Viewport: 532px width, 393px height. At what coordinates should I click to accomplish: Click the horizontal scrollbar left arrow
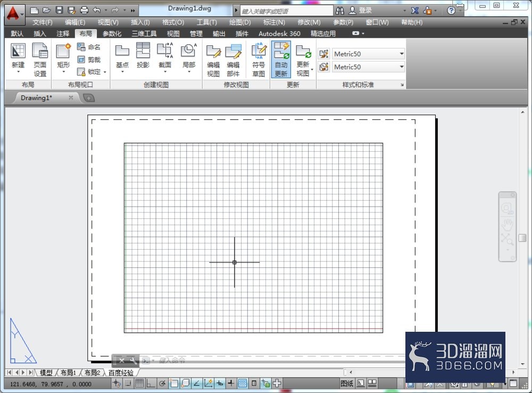[x=351, y=372]
